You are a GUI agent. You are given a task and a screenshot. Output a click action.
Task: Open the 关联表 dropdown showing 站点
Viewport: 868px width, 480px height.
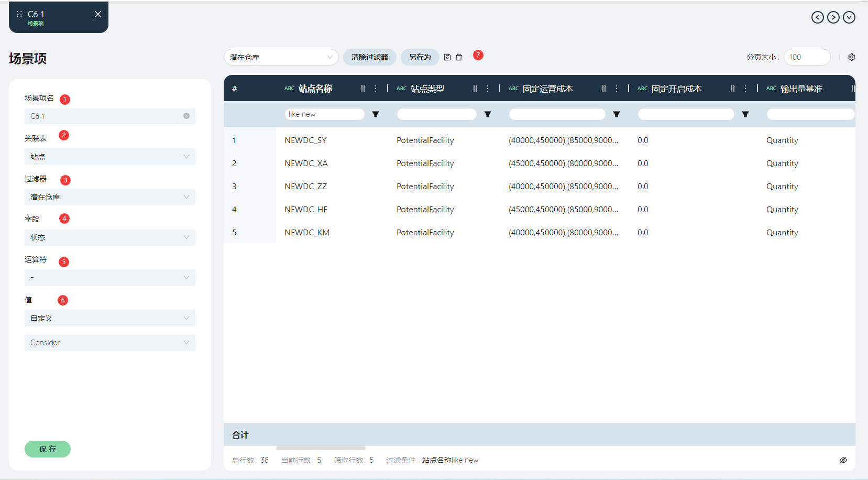click(110, 157)
